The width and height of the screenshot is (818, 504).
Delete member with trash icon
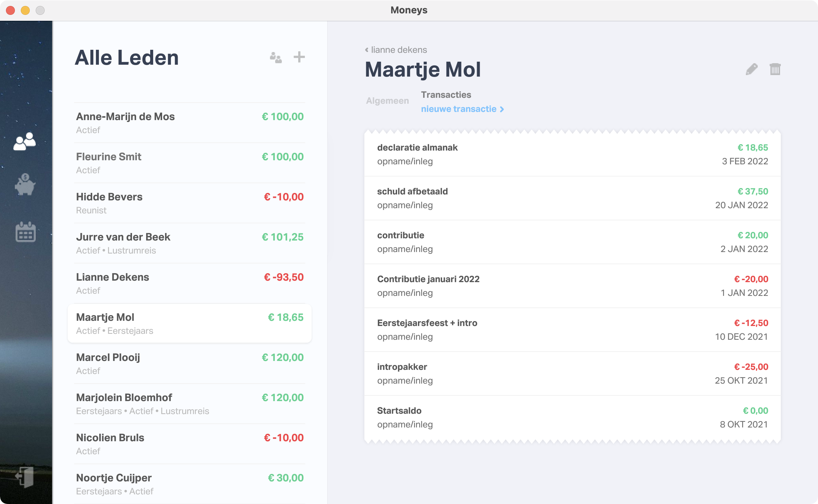[x=775, y=69]
